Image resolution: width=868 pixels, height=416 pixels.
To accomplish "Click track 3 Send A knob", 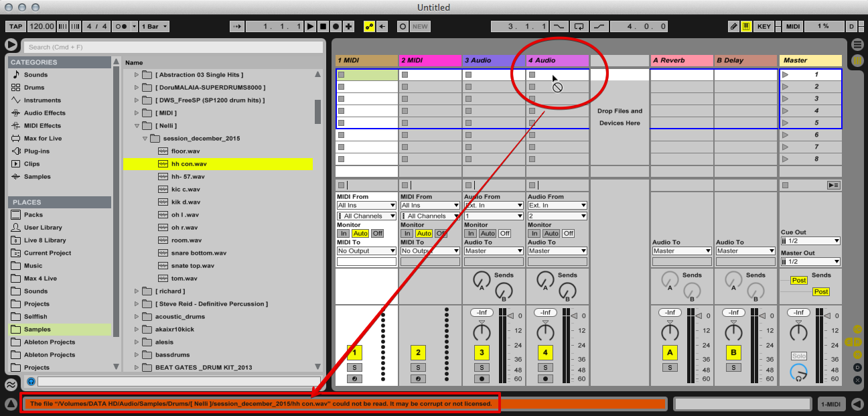I will pyautogui.click(x=482, y=279).
